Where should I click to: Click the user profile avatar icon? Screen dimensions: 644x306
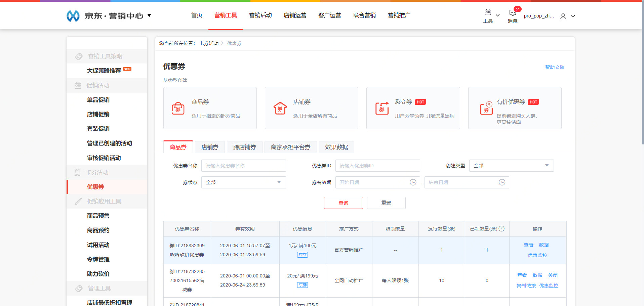click(x=563, y=16)
